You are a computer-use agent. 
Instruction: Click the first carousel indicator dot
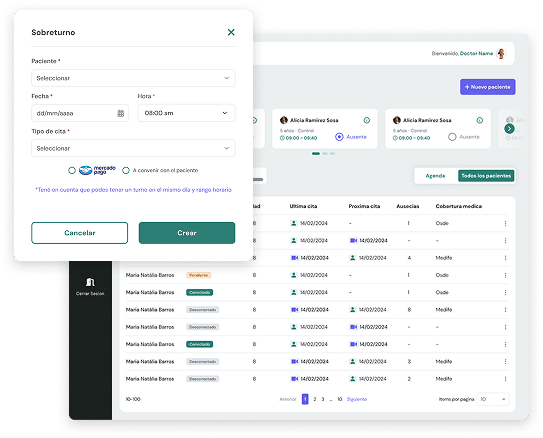pyautogui.click(x=316, y=153)
